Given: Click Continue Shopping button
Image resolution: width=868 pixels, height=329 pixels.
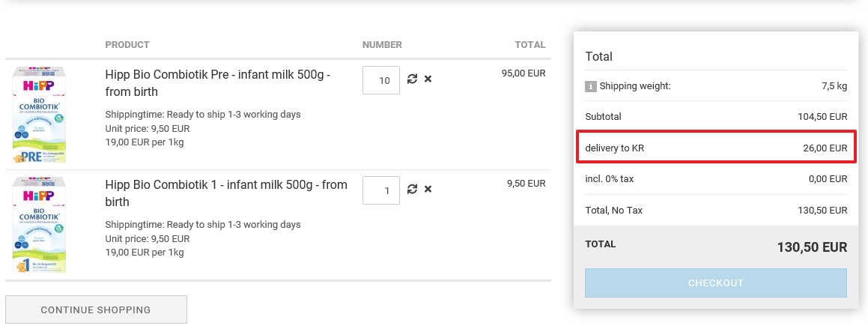Looking at the screenshot, I should point(96,310).
